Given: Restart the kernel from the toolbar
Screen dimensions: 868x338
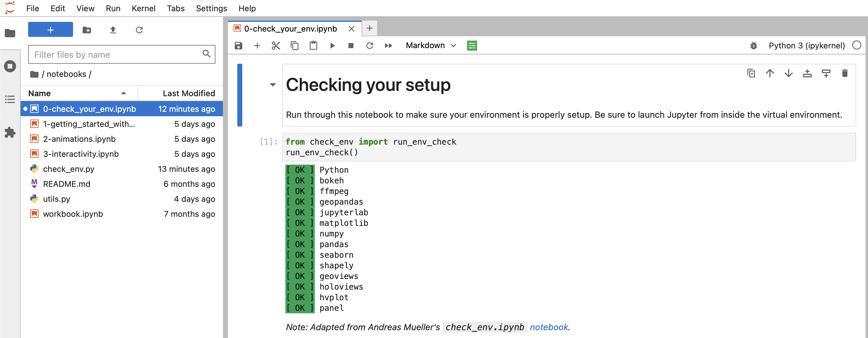Looking at the screenshot, I should pyautogui.click(x=369, y=46).
